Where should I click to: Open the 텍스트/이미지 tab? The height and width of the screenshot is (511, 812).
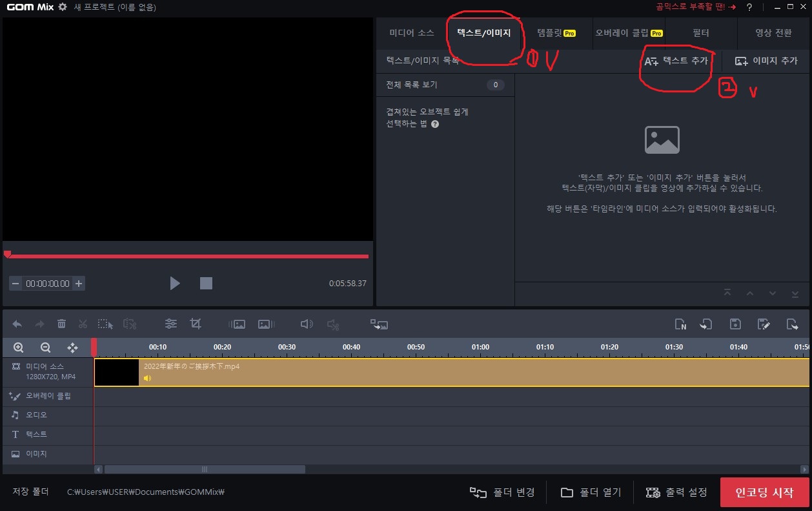(x=483, y=33)
